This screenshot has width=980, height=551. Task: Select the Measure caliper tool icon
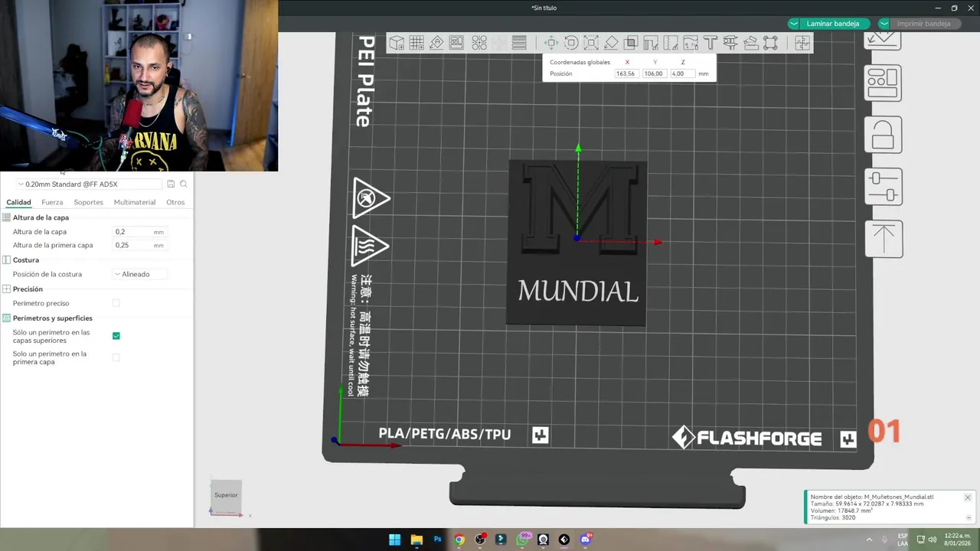[x=730, y=43]
